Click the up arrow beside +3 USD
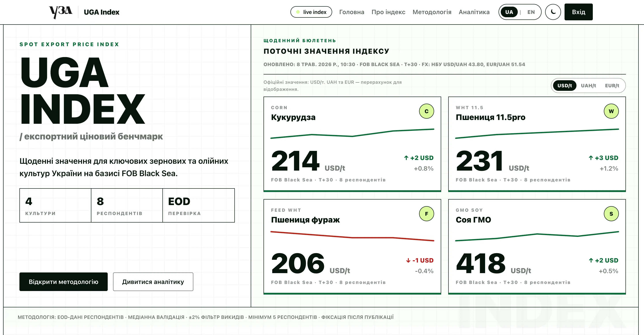Image resolution: width=644 pixels, height=335 pixels. [591, 158]
